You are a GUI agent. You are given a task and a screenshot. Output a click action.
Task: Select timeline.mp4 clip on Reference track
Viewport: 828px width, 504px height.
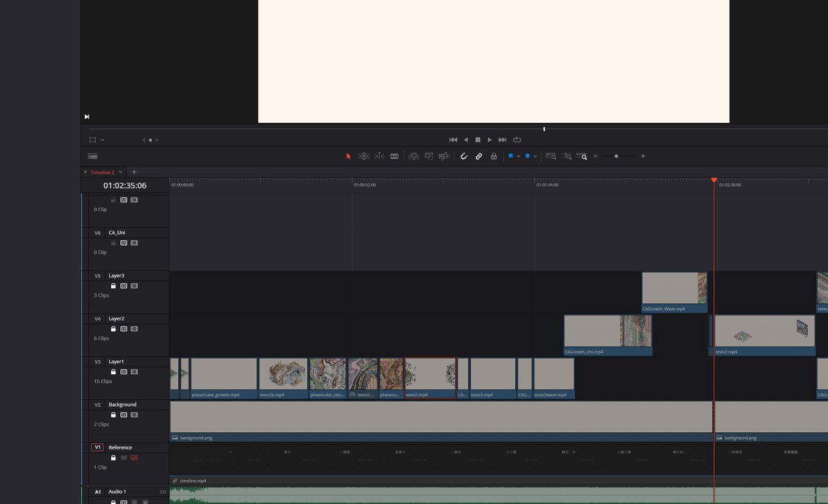coord(499,465)
